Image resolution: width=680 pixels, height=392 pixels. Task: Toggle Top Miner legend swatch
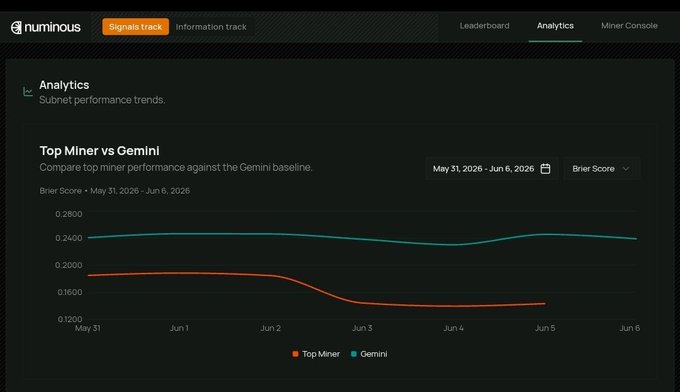click(x=295, y=354)
